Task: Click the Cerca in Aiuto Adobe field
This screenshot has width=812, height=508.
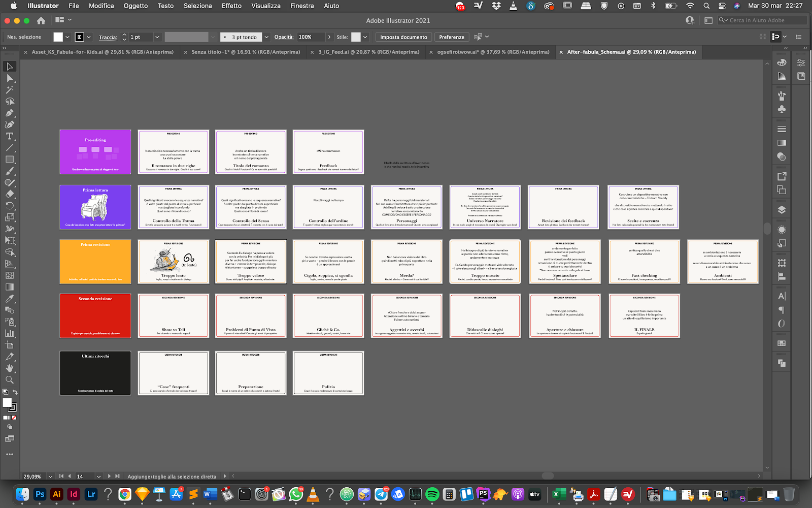Action: tap(762, 20)
